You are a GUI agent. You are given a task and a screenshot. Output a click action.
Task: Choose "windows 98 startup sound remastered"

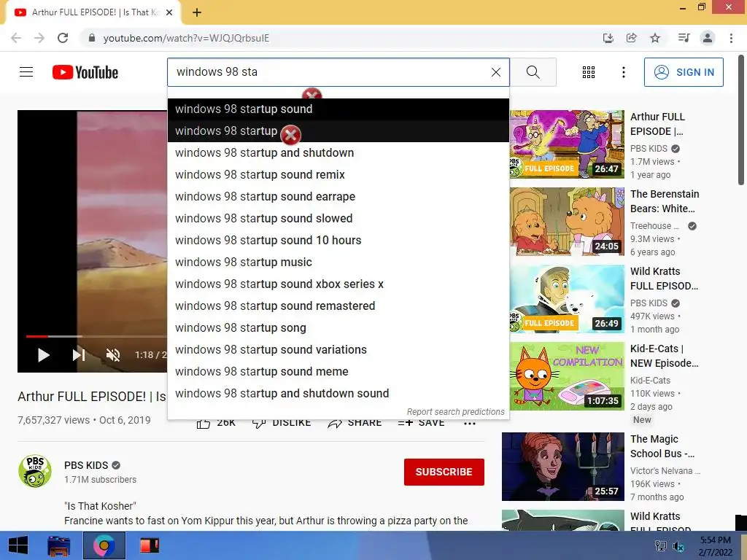pos(338,306)
